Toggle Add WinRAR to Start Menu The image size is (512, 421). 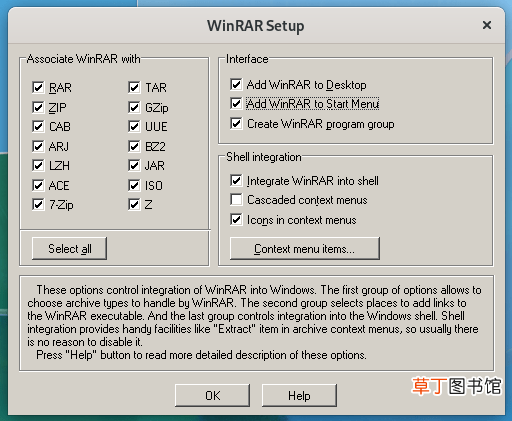(x=236, y=103)
